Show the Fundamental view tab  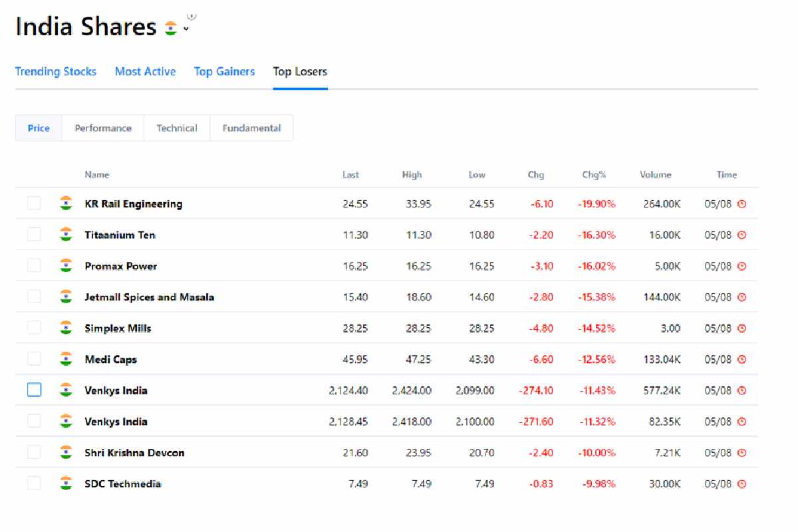pyautogui.click(x=251, y=128)
